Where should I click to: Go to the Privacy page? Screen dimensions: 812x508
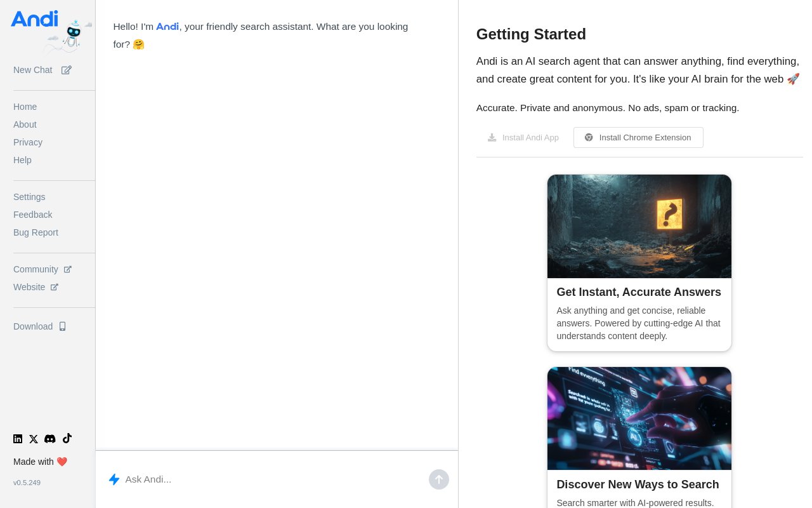pos(28,142)
